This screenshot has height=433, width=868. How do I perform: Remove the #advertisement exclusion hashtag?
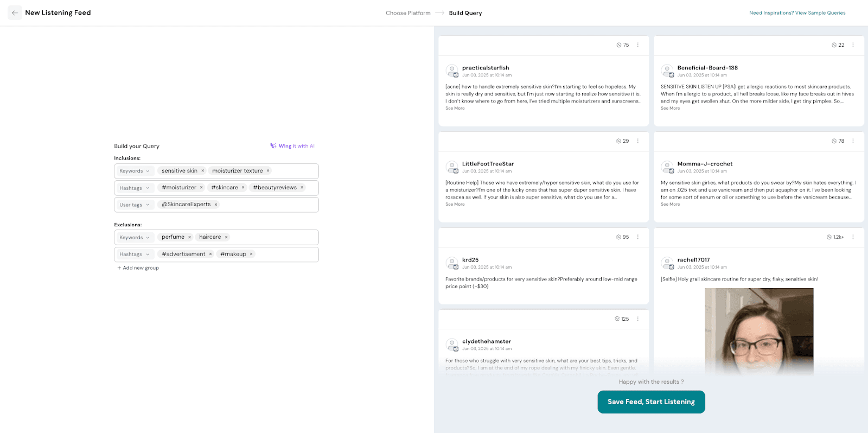click(x=210, y=254)
